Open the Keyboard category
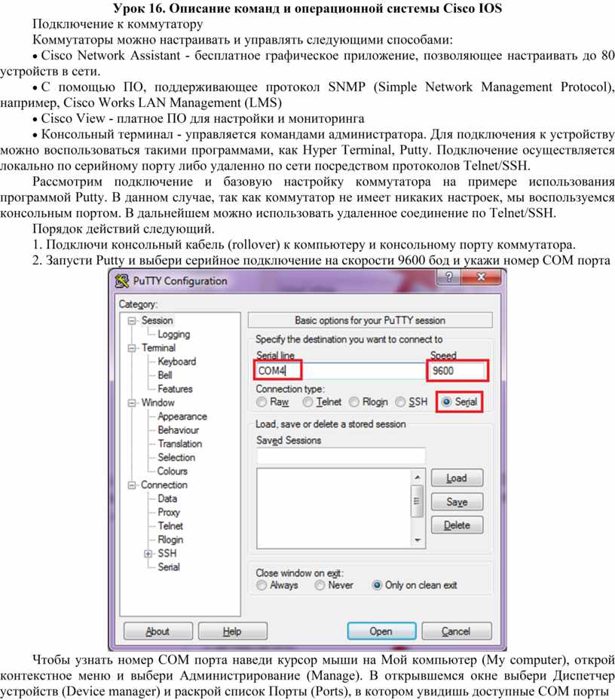The height and width of the screenshot is (700, 615). [177, 362]
